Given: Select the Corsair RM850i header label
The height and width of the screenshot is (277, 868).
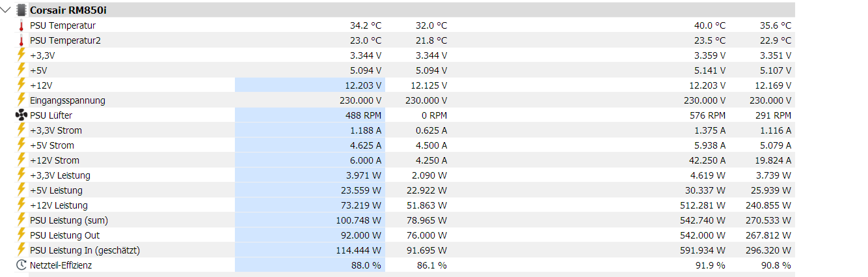Looking at the screenshot, I should pyautogui.click(x=68, y=10).
